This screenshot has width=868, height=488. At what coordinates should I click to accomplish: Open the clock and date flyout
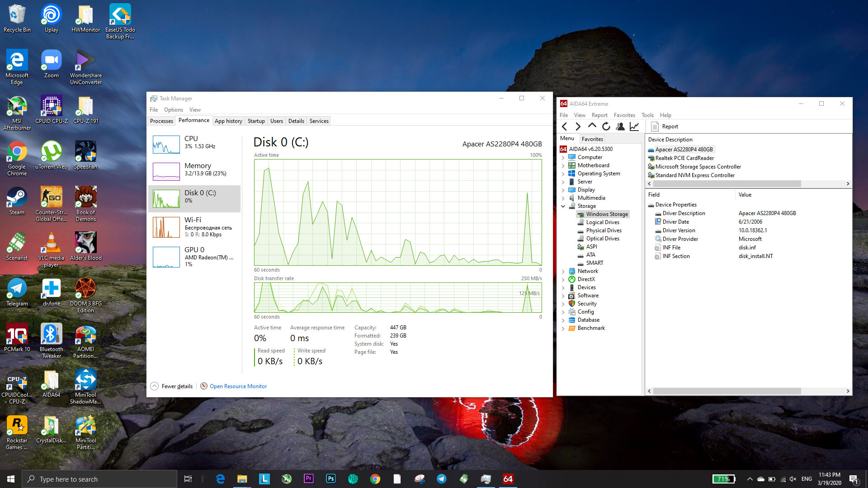(829, 479)
